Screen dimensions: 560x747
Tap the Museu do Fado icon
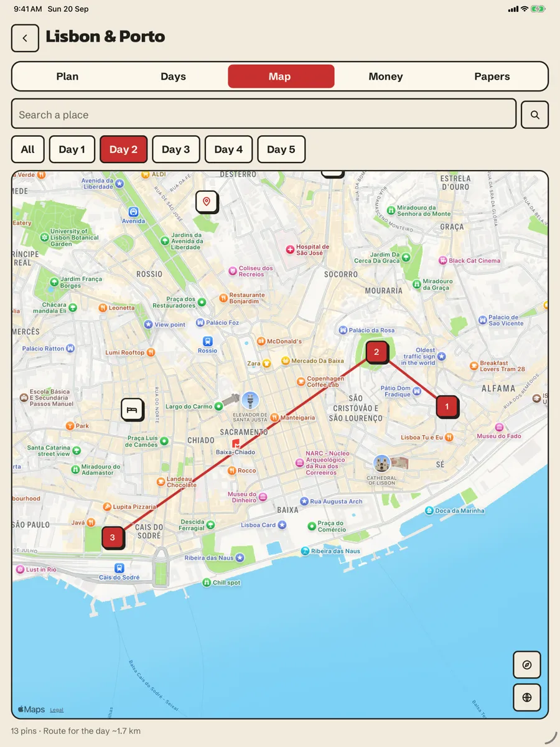[x=499, y=427]
